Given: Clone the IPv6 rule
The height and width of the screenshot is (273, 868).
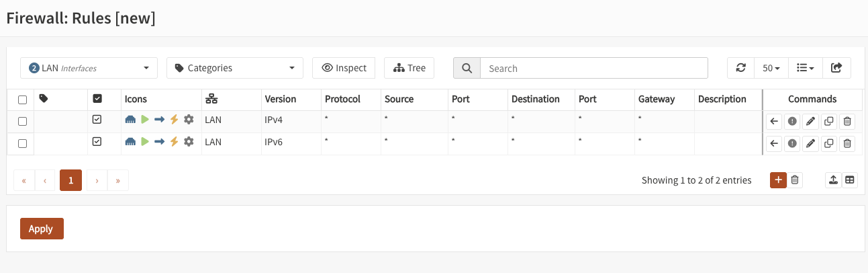Looking at the screenshot, I should point(829,143).
